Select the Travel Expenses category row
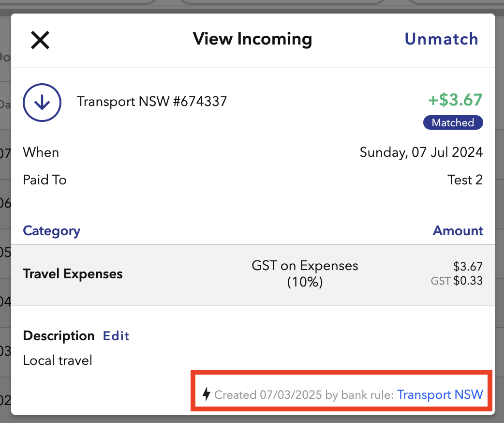This screenshot has height=423, width=504. 73,274
